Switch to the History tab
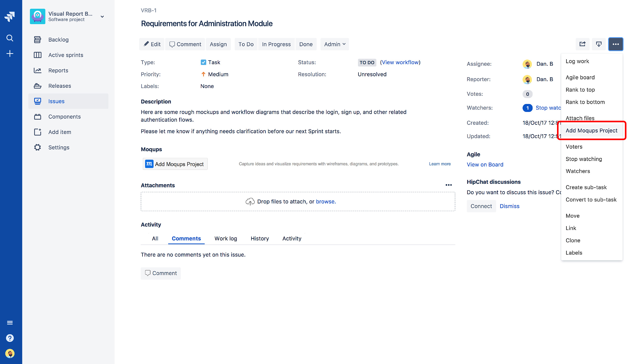 pos(259,238)
